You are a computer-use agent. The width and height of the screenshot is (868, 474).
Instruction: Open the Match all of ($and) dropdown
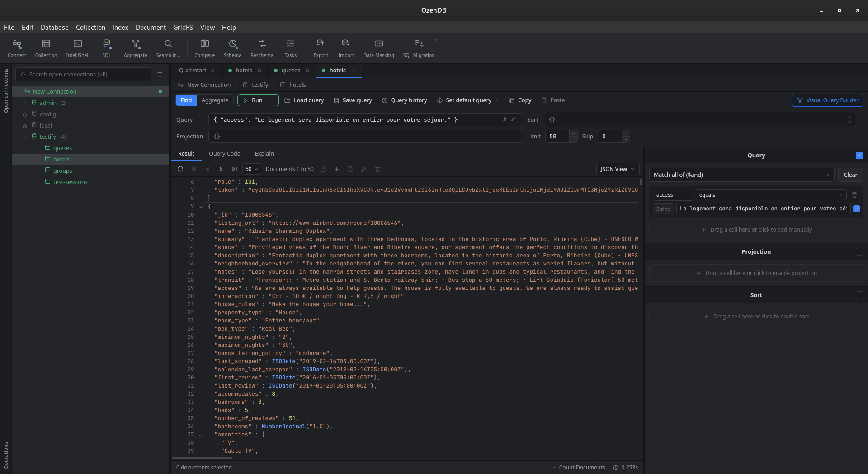(742, 175)
